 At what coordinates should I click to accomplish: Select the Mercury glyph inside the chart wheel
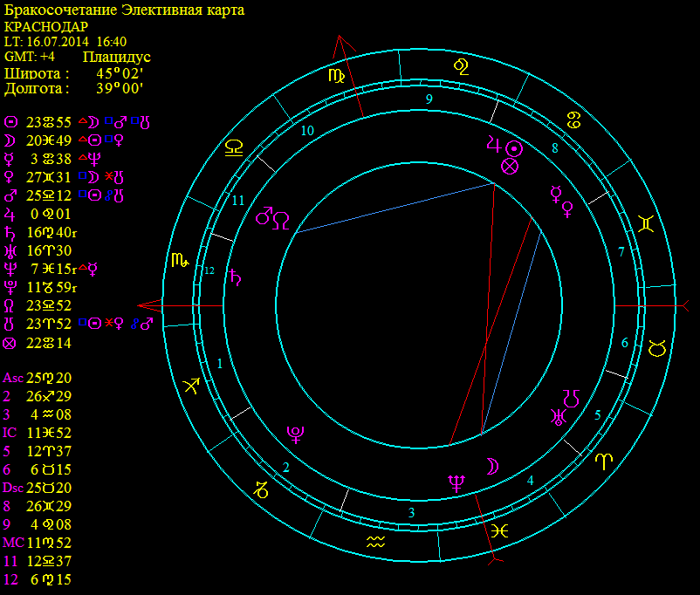[x=556, y=195]
